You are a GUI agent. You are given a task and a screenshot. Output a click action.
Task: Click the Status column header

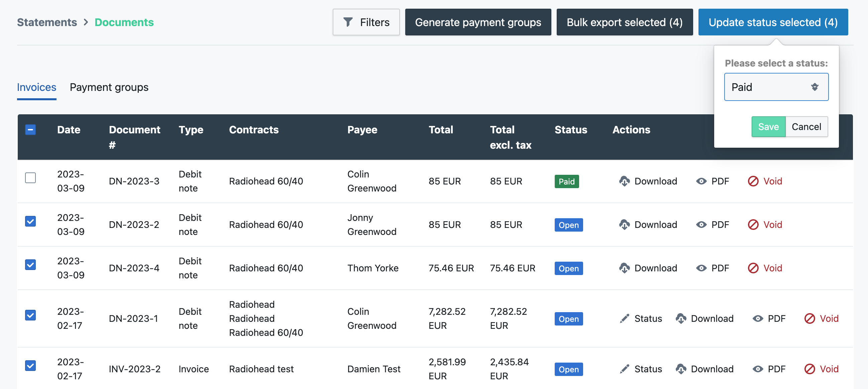pyautogui.click(x=571, y=130)
